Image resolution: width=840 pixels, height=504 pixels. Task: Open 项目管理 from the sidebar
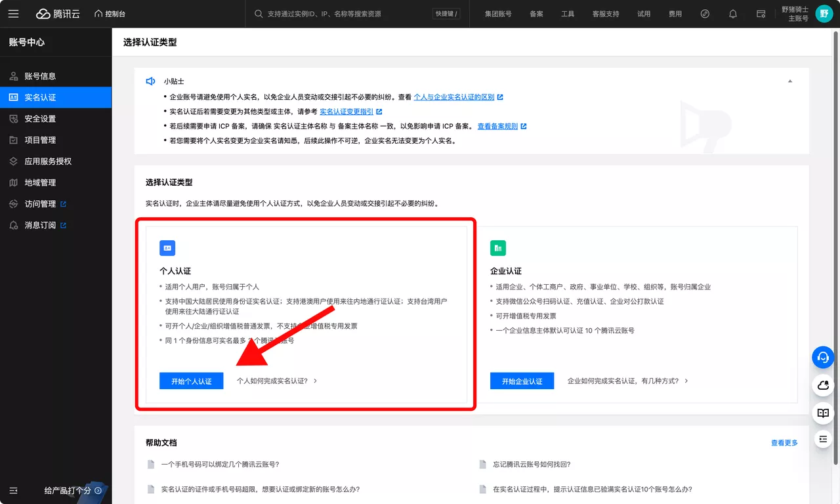(40, 140)
